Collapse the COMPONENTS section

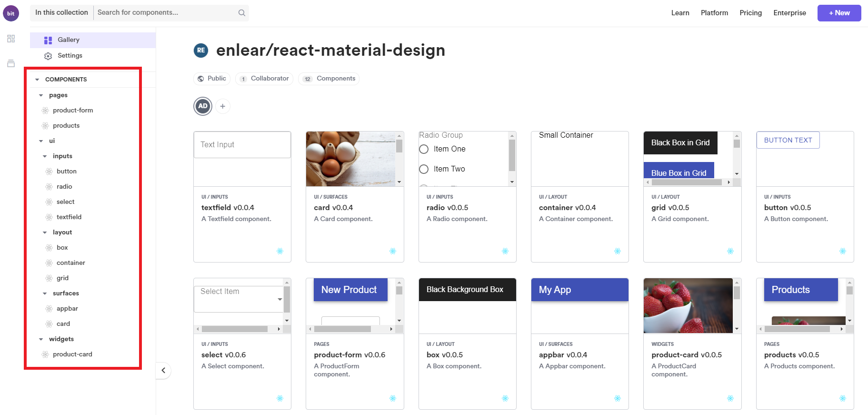tap(37, 80)
